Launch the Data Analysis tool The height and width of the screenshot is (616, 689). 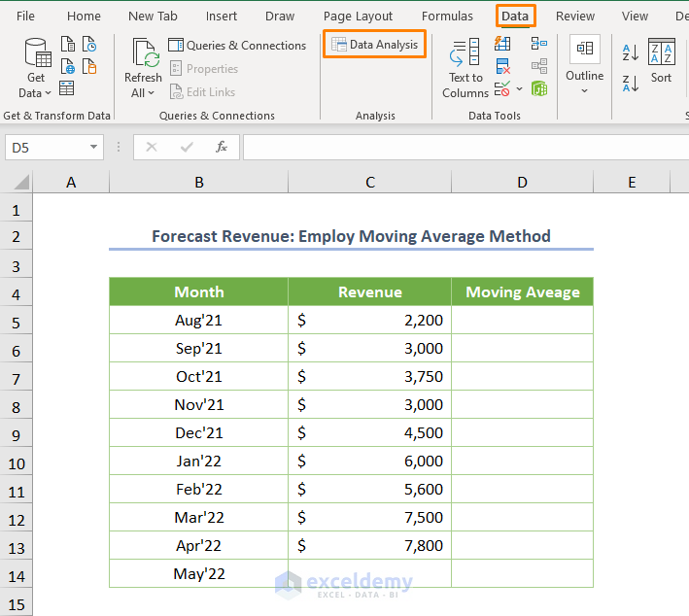point(374,45)
